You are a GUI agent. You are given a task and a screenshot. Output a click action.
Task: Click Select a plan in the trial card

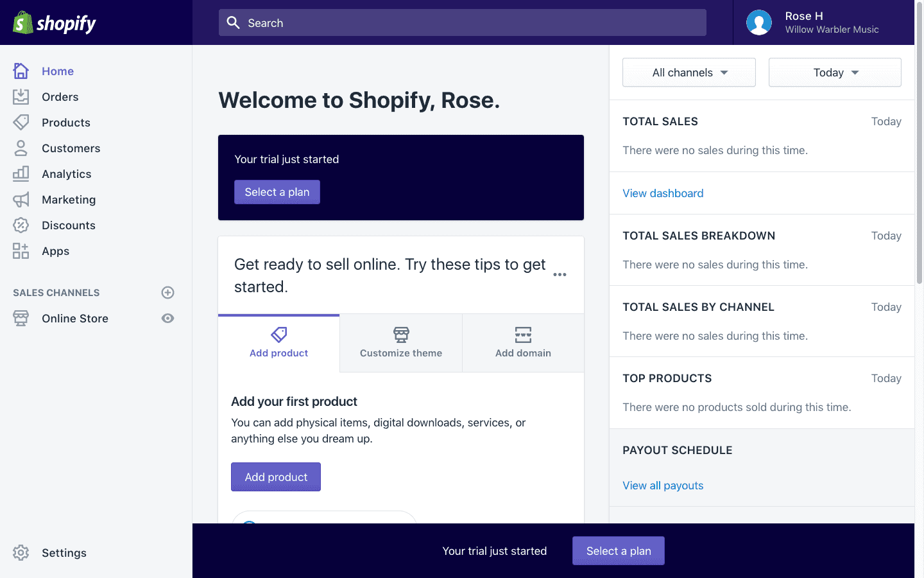click(x=277, y=192)
